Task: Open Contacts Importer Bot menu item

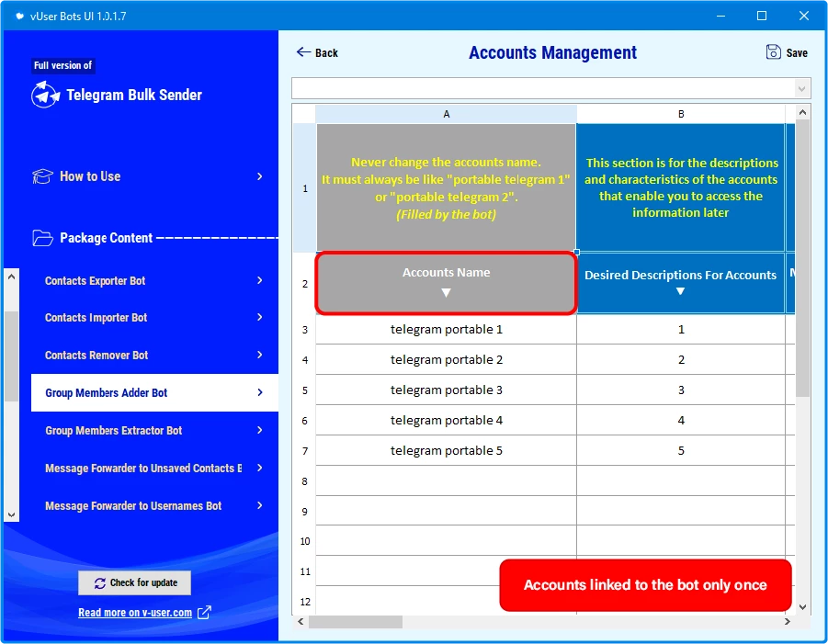Action: [x=154, y=317]
